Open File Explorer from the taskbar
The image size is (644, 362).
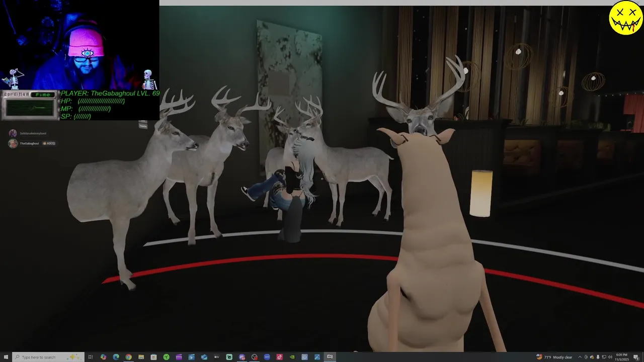coord(141,357)
